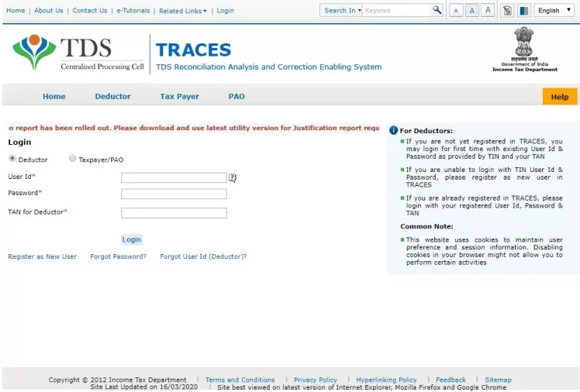The image size is (580, 392).
Task: Click the User Id help question icon
Action: (233, 177)
